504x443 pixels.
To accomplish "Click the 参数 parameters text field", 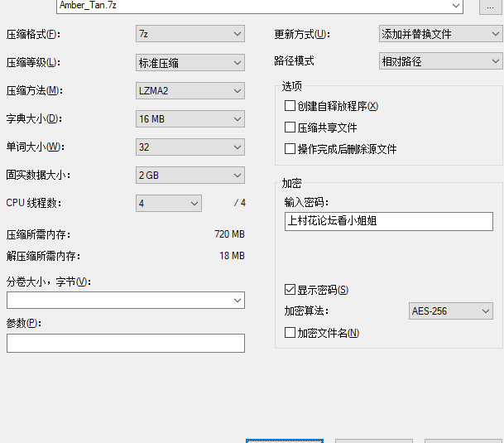I will [125, 343].
